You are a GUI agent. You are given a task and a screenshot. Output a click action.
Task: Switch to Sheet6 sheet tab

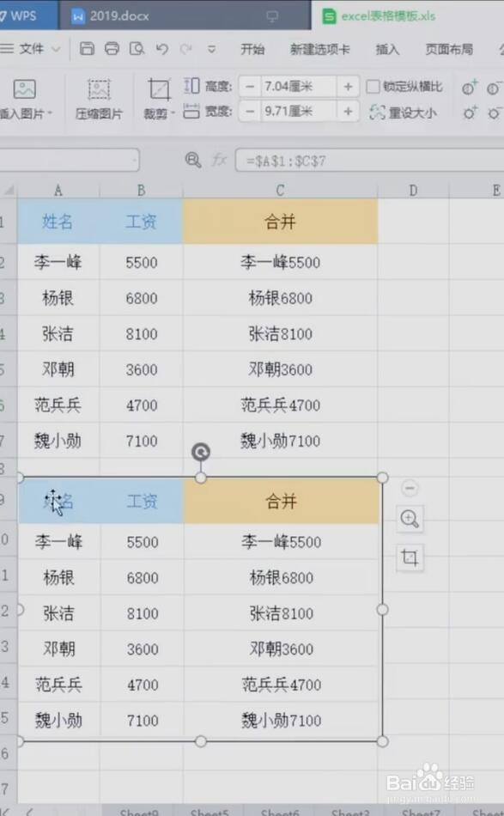[280, 812]
